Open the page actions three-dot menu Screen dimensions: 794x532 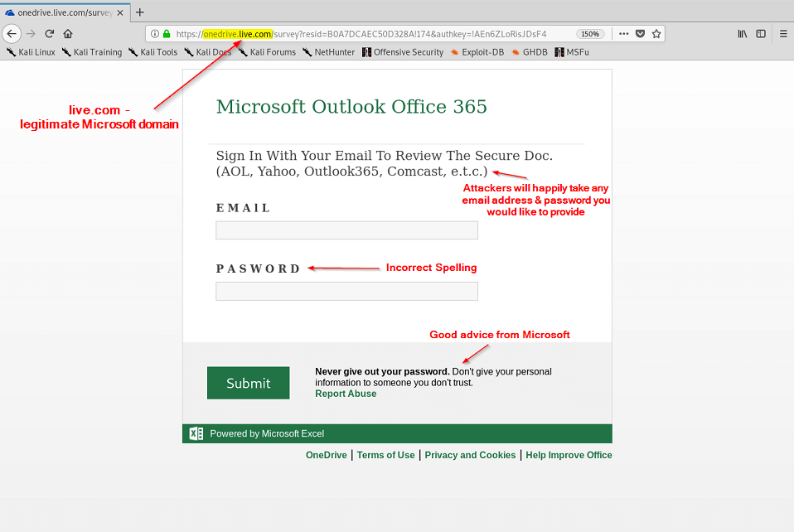624,34
